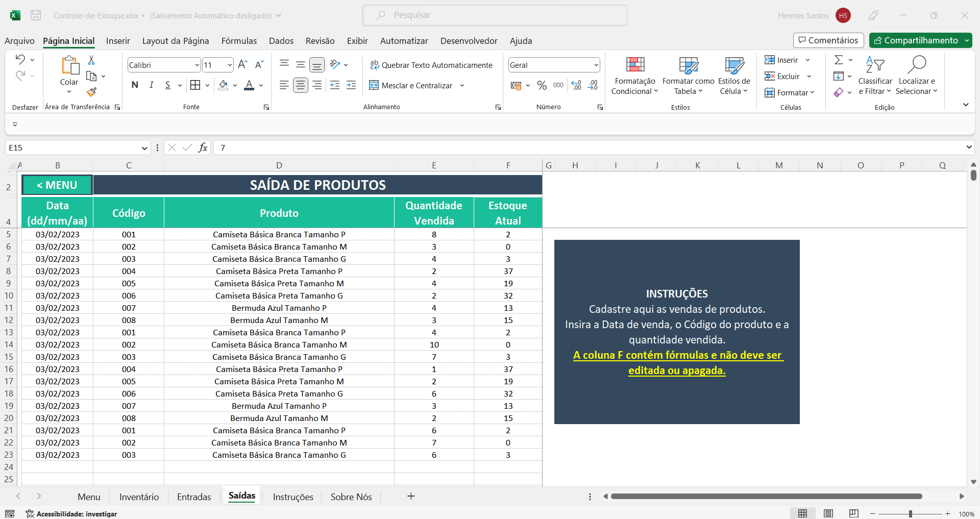Viewport: 980px width, 519px height.
Task: Click the Decrease Indent icon
Action: click(335, 85)
